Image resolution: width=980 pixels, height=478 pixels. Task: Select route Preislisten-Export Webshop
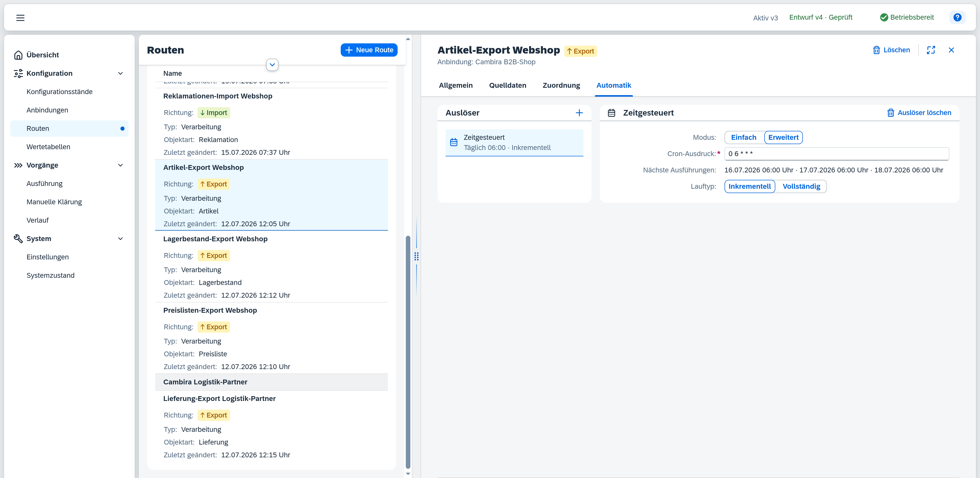click(271, 338)
